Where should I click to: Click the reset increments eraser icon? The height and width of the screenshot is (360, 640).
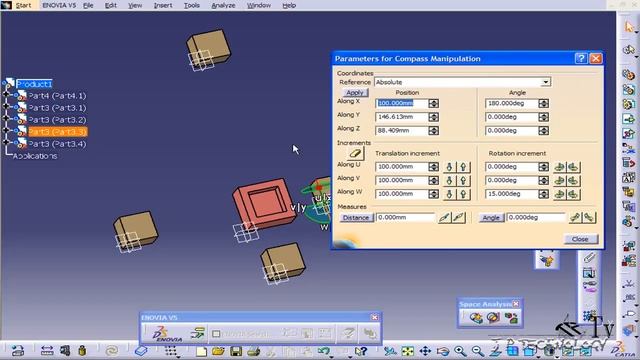click(355, 154)
